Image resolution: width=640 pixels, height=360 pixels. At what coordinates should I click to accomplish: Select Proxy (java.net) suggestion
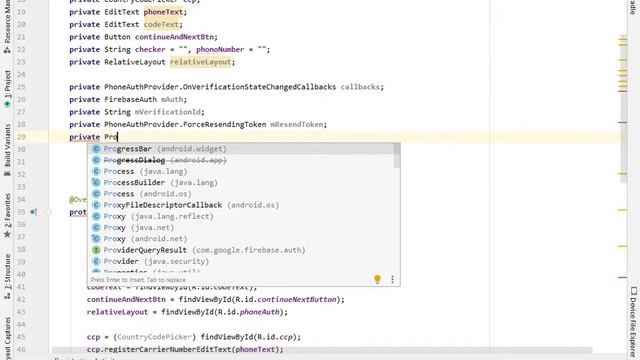click(x=241, y=227)
